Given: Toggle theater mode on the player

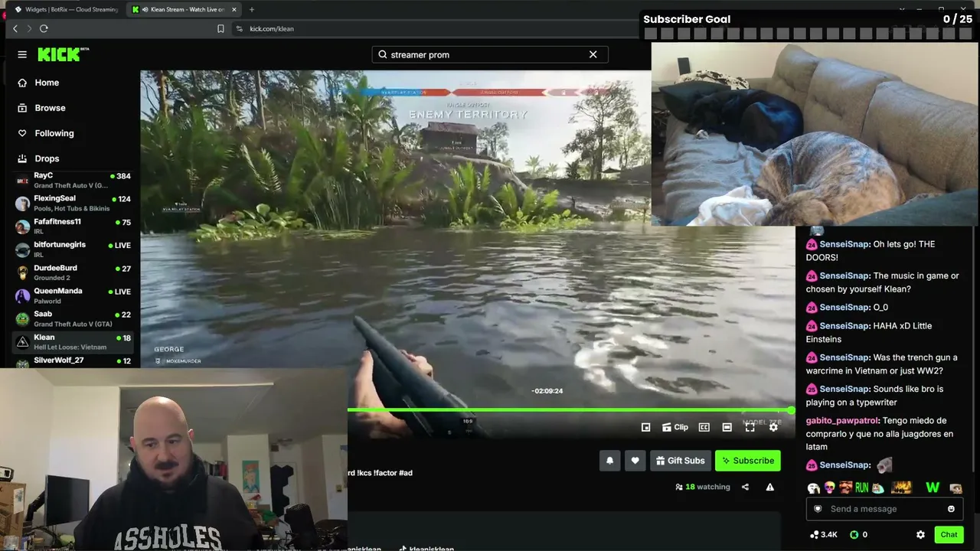Looking at the screenshot, I should [727, 427].
